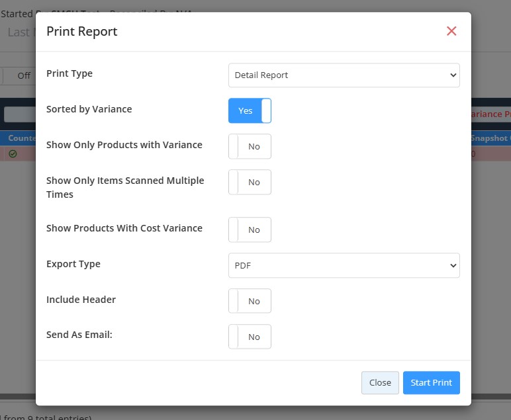Click the gray Close button
Viewport: 511px width, 420px height.
[380, 382]
